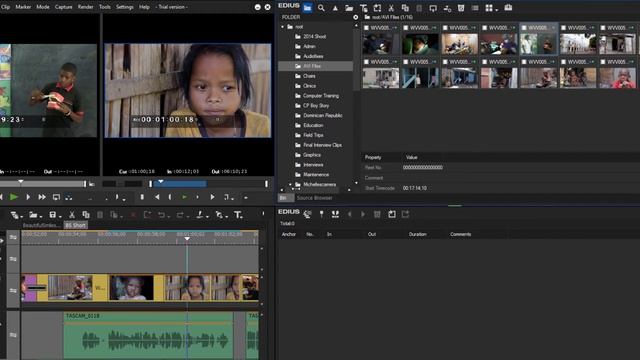Add clip to timeline icon in the Bin
The width and height of the screenshot is (640, 360).
[x=447, y=8]
